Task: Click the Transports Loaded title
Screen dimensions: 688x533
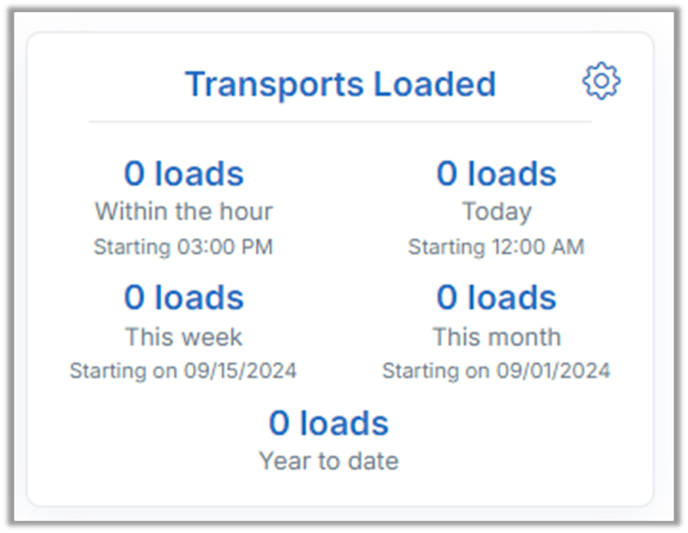Action: pyautogui.click(x=340, y=84)
